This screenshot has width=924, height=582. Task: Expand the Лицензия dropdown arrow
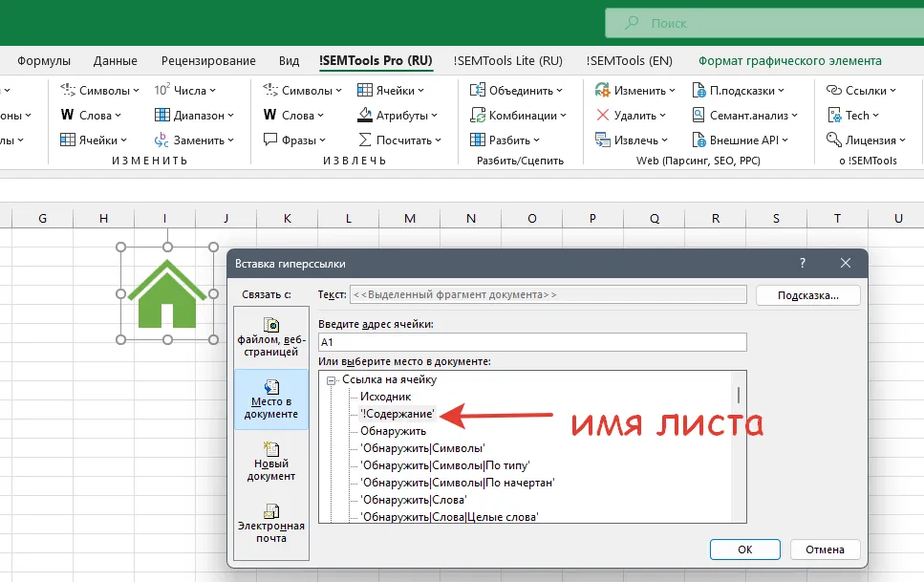pyautogui.click(x=902, y=140)
